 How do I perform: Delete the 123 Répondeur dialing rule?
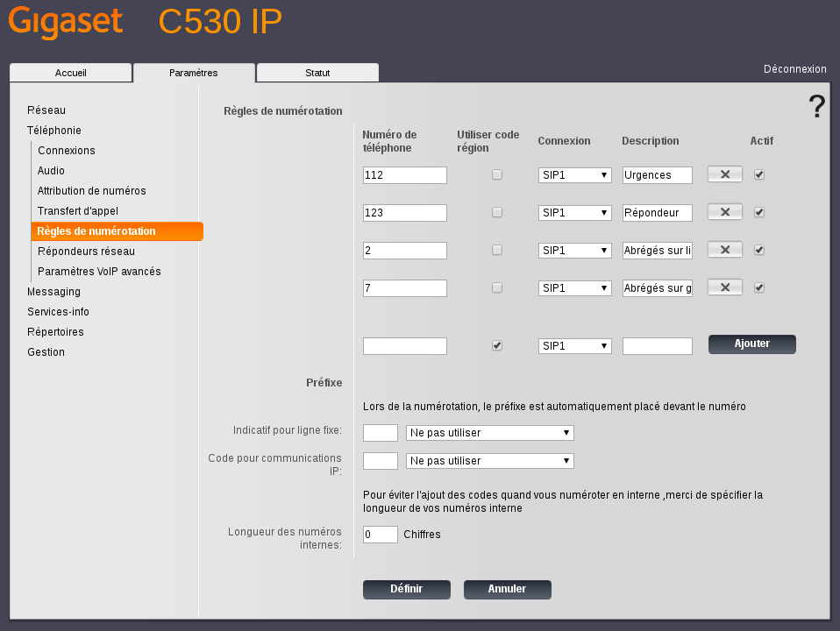[725, 212]
